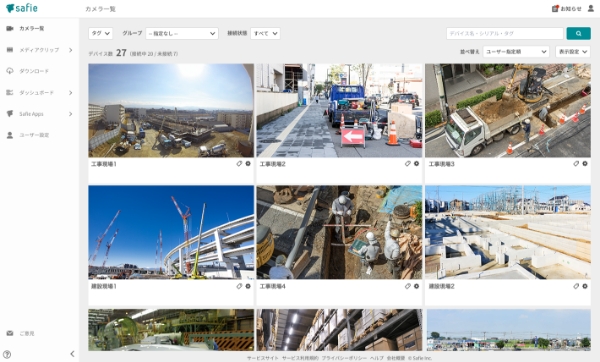Click the help question mark icon
This screenshot has width=600, height=362.
[7, 354]
